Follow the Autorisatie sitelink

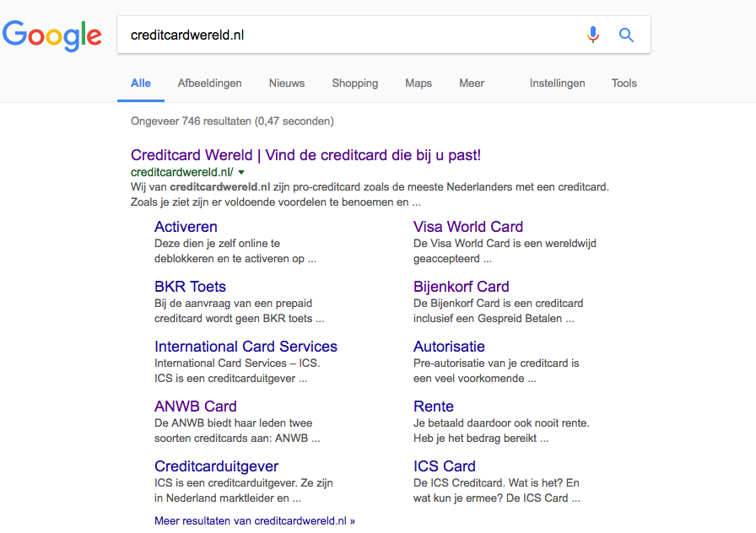tap(449, 346)
